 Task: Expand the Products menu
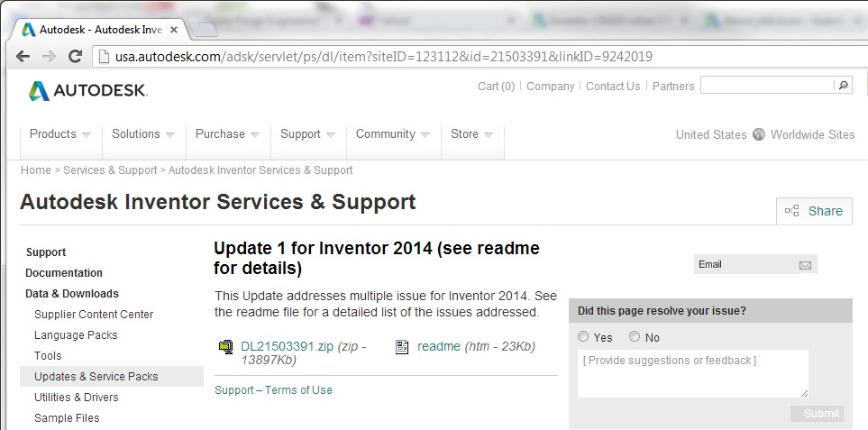click(60, 134)
